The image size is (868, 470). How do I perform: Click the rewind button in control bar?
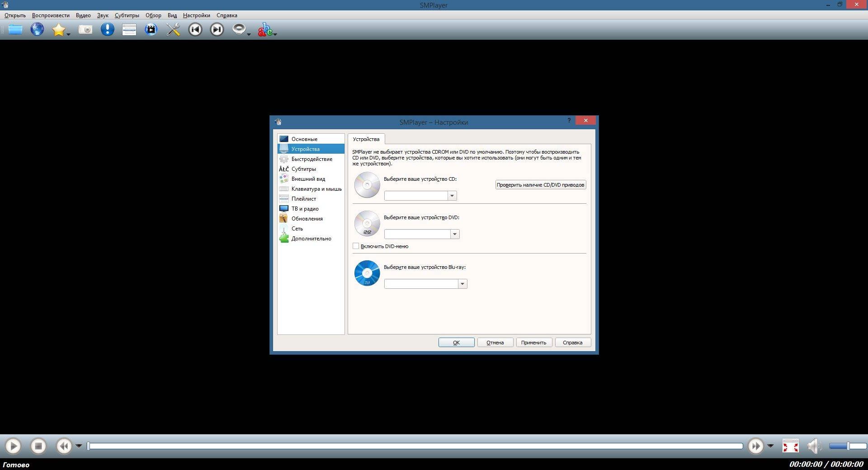tap(64, 446)
